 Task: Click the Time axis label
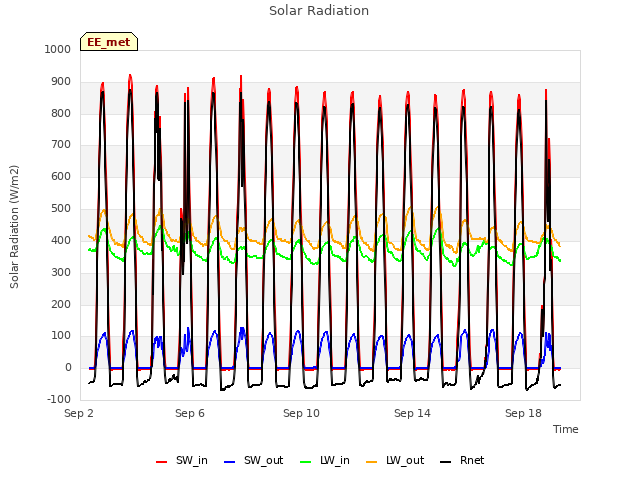[566, 429]
